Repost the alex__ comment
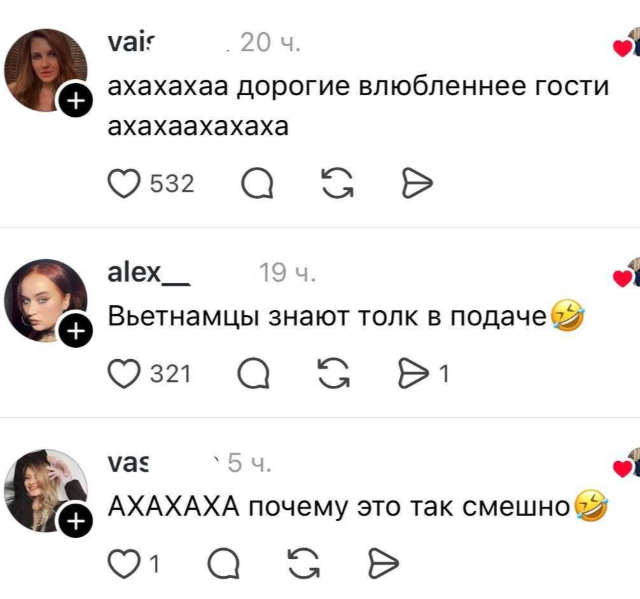The height and width of the screenshot is (599, 640). (x=334, y=373)
